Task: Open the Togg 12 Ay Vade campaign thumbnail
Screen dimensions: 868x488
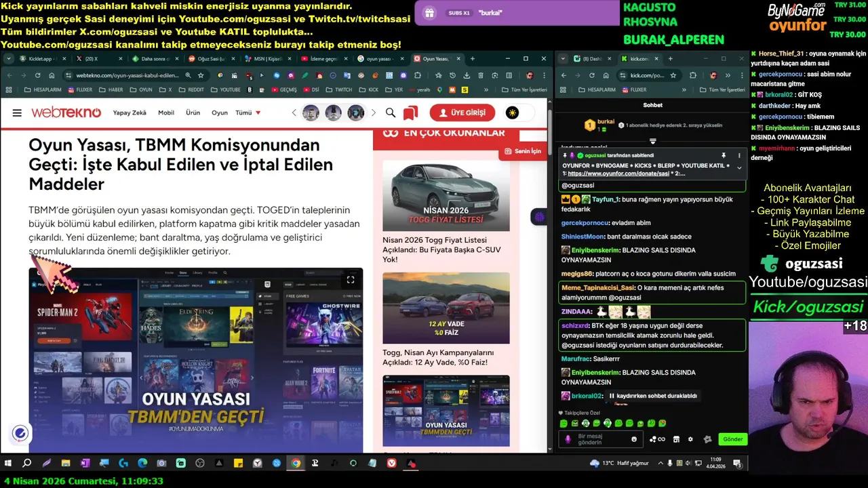Action: click(x=446, y=308)
